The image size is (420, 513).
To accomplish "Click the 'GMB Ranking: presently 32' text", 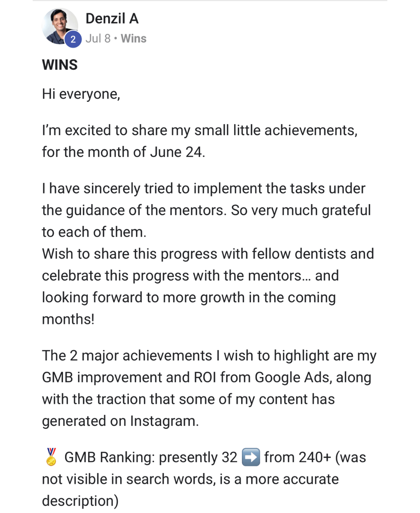I will coord(150,457).
